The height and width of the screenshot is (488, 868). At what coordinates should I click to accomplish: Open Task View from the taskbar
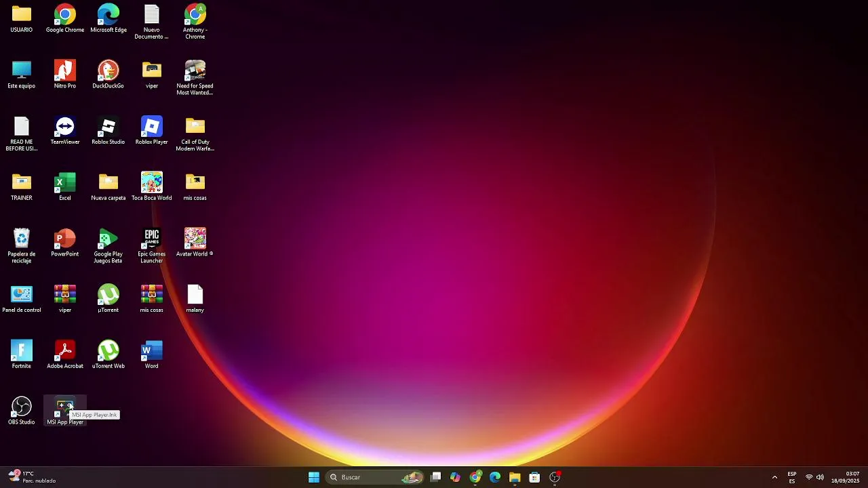(436, 477)
